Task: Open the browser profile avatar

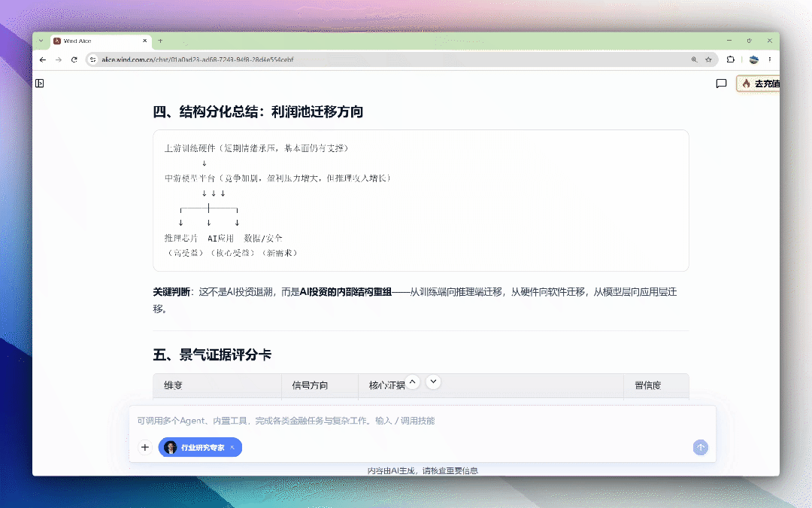Action: pos(754,59)
